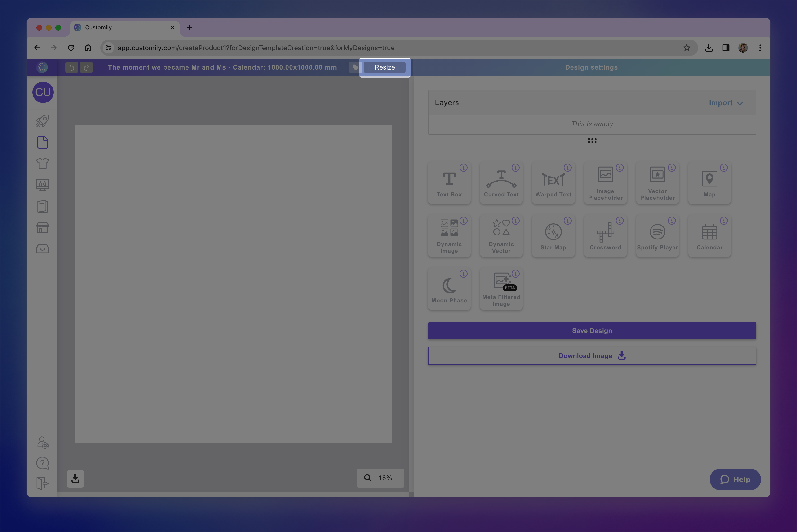Add a Calendar element
Viewport: 797px width, 532px height.
pyautogui.click(x=709, y=235)
